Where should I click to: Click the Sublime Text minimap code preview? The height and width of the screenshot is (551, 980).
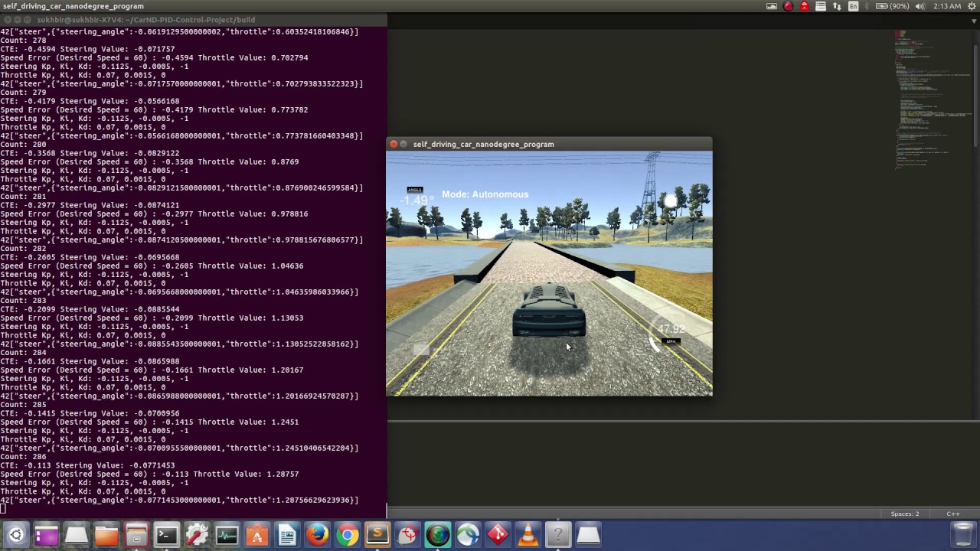934,99
